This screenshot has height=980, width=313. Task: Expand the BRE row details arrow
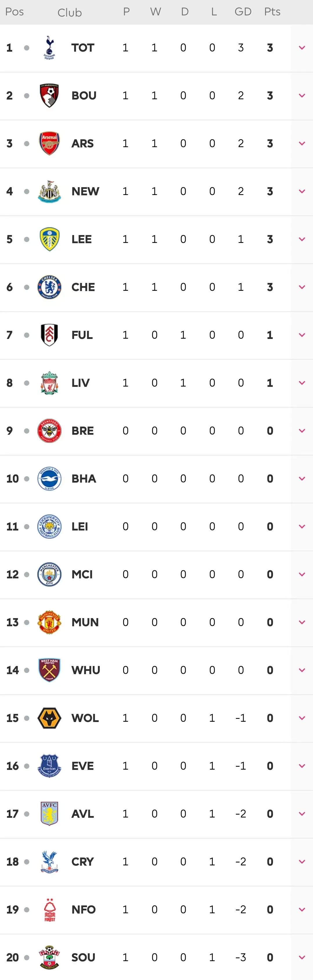coord(302,431)
